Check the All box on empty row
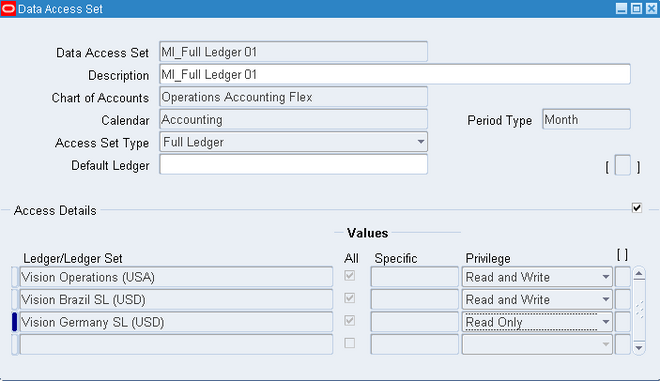This screenshot has width=660, height=381. tap(349, 343)
